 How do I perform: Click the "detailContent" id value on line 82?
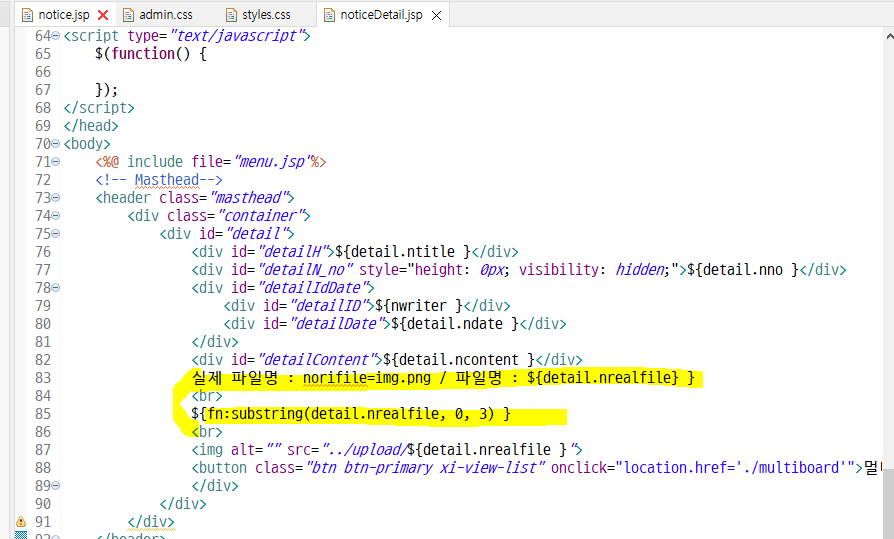pyautogui.click(x=316, y=359)
